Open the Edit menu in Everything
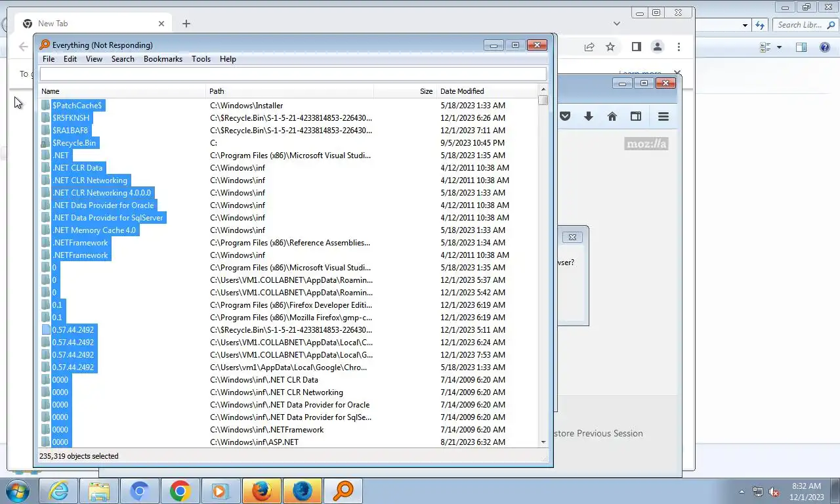Viewport: 840px width, 504px height. [70, 59]
